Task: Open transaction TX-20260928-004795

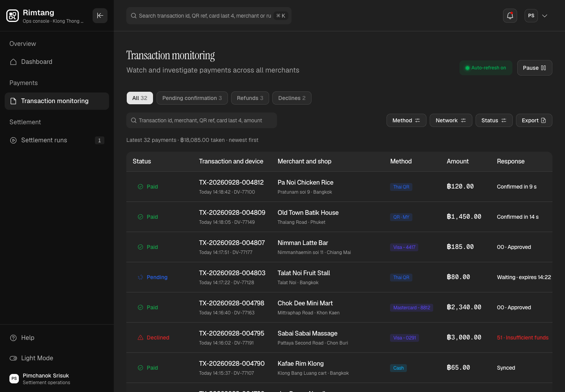Action: click(x=231, y=333)
